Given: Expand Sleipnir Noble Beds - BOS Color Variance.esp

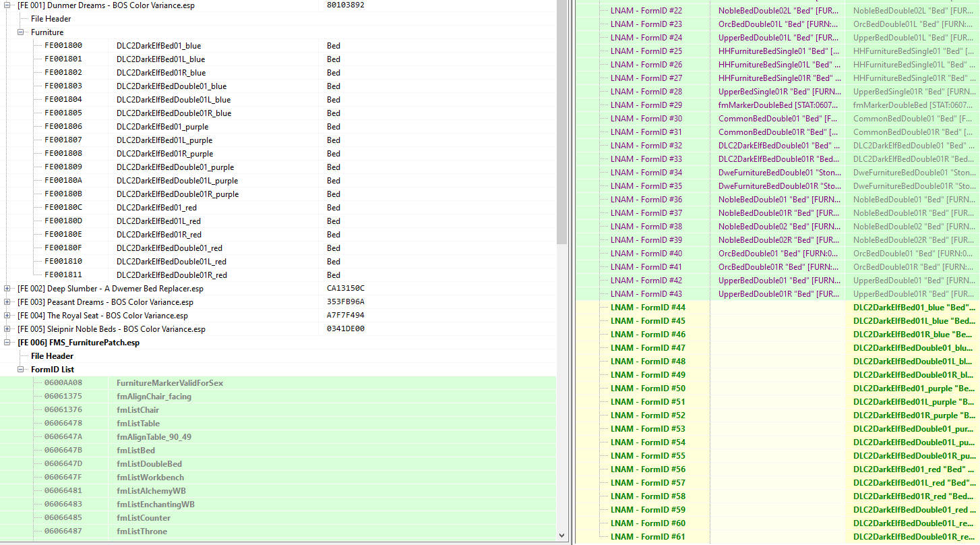Looking at the screenshot, I should click(x=7, y=329).
